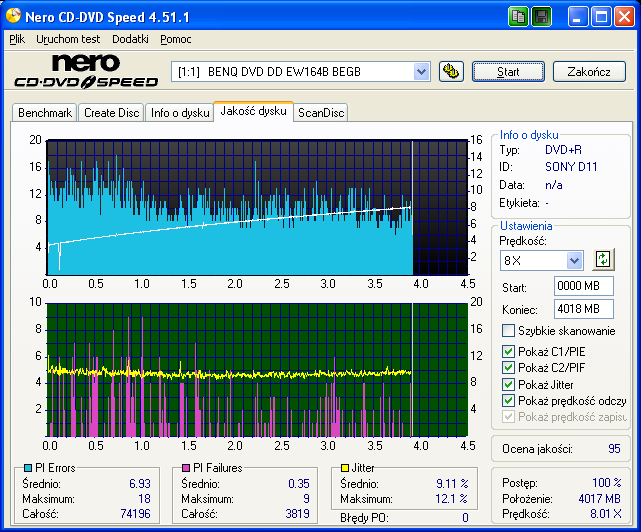Toggle the Pokaż Jitter checkbox
The width and height of the screenshot is (641, 532).
click(508, 384)
